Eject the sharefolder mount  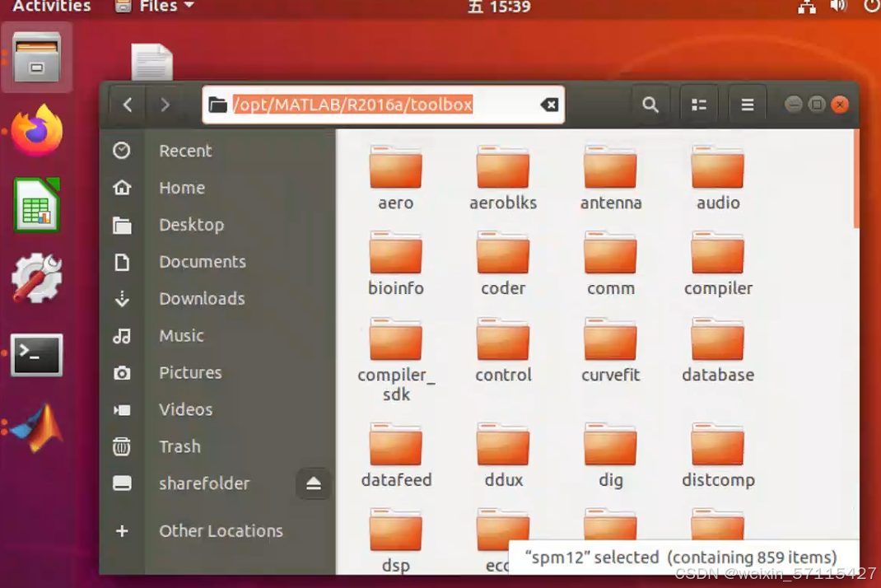314,483
